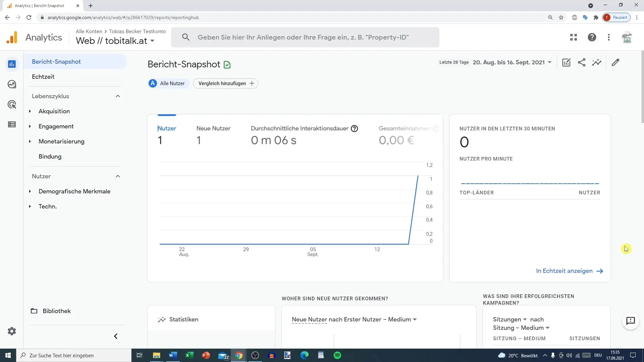Expand the Akquisition menu item
The width and height of the screenshot is (644, 362).
point(30,111)
